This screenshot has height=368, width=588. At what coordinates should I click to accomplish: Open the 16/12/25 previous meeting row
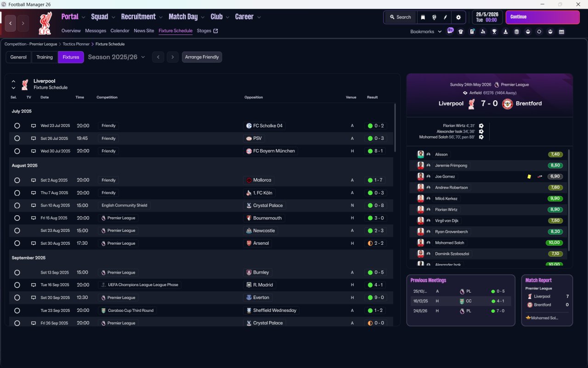(461, 301)
